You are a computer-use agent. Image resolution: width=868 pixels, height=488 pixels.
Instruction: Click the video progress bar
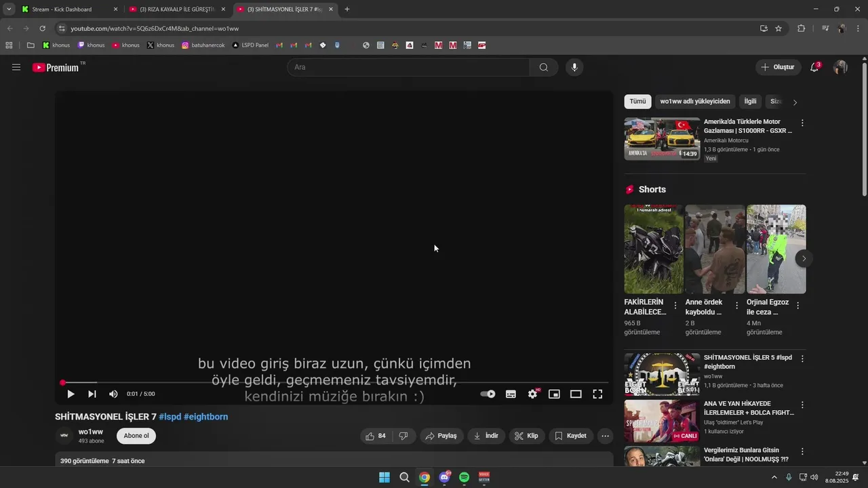coord(334,383)
